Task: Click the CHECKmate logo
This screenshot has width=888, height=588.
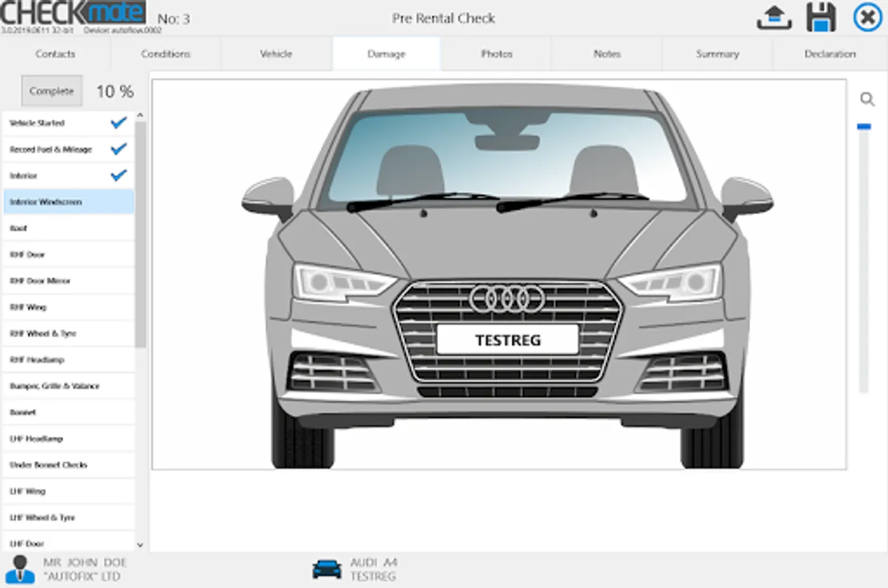Action: (73, 13)
